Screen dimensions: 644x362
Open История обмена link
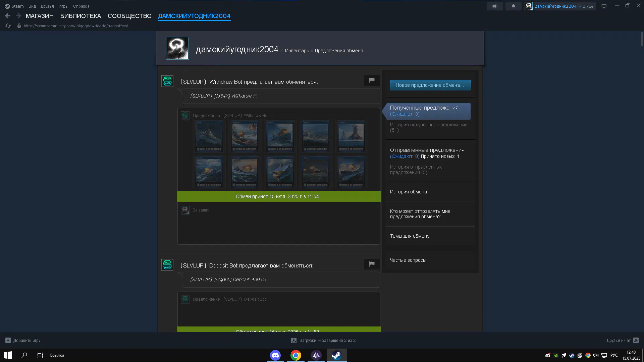(x=408, y=192)
